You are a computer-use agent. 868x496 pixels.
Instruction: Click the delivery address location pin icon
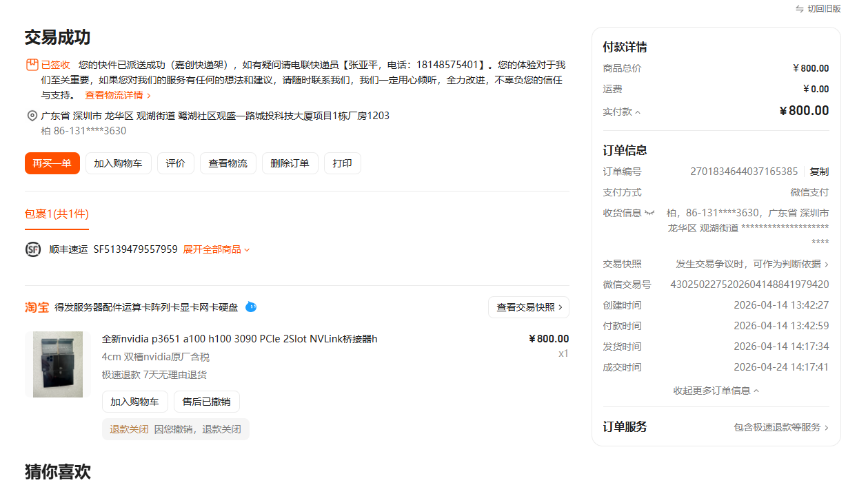[x=32, y=116]
